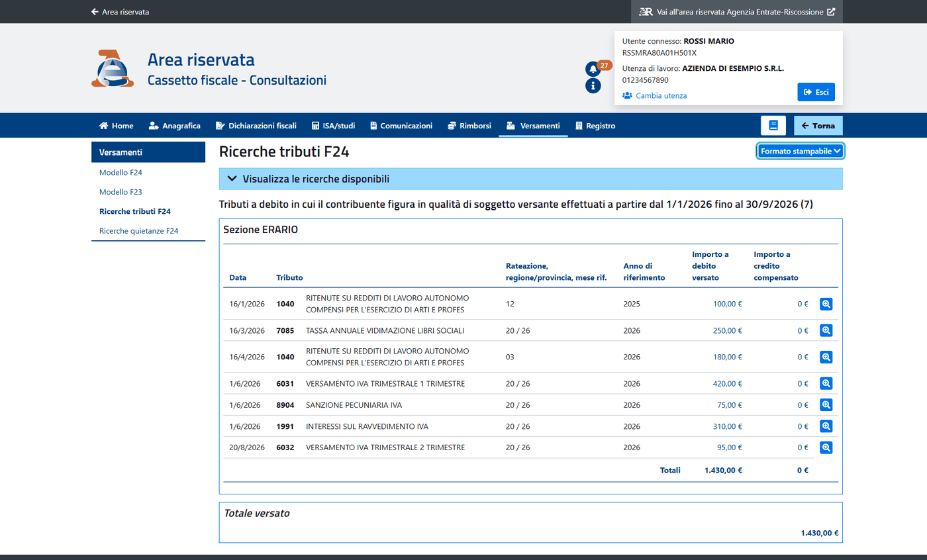The image size is (927, 560).
Task: Click the Importo a debito versato header
Action: tap(710, 265)
